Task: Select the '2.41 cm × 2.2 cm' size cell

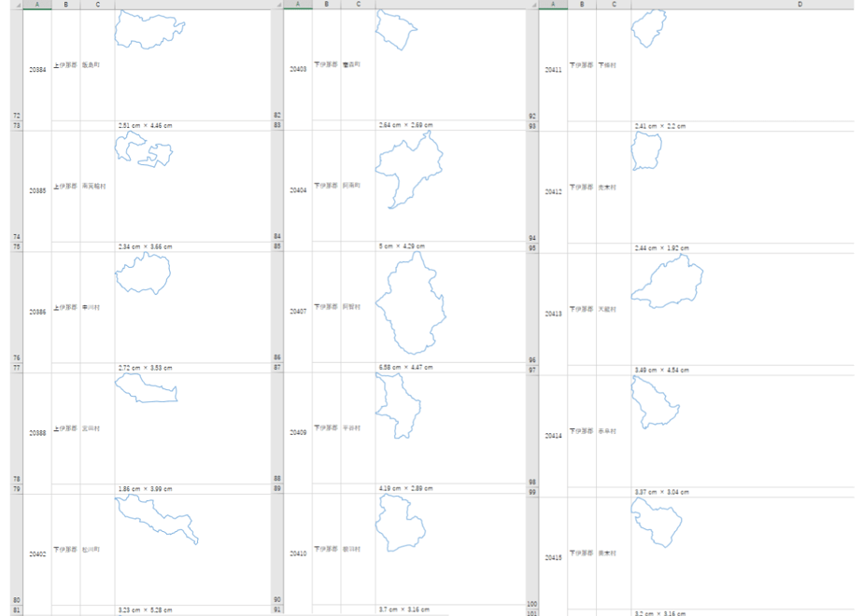Action: point(743,127)
